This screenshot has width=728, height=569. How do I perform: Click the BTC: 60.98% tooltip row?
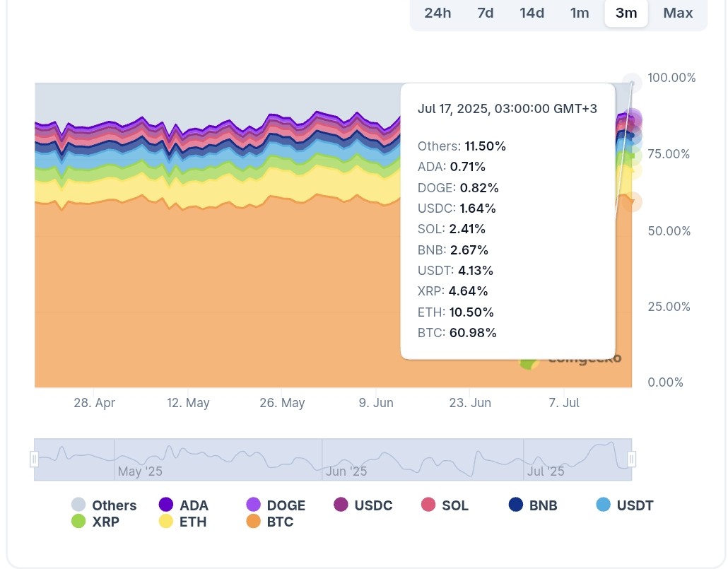pos(457,333)
